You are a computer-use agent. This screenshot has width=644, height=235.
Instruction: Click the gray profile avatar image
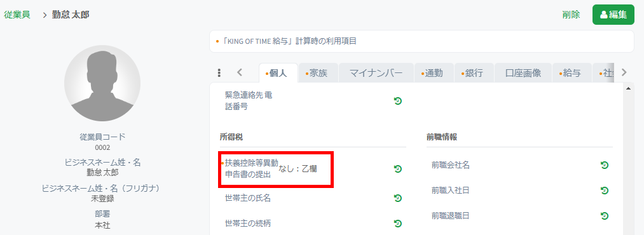tap(102, 83)
